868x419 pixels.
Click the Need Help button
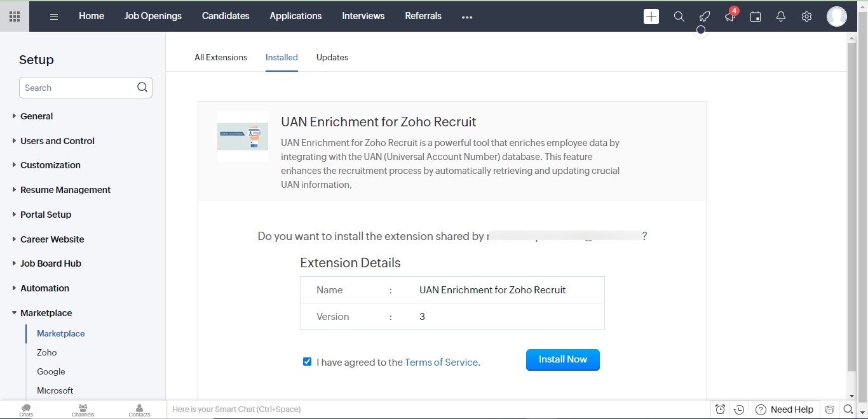tap(785, 409)
